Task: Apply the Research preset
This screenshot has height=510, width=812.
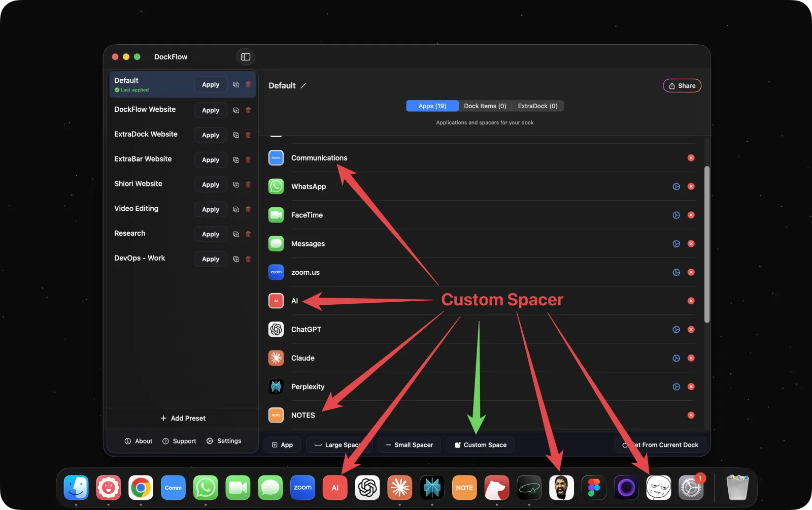Action: point(211,234)
